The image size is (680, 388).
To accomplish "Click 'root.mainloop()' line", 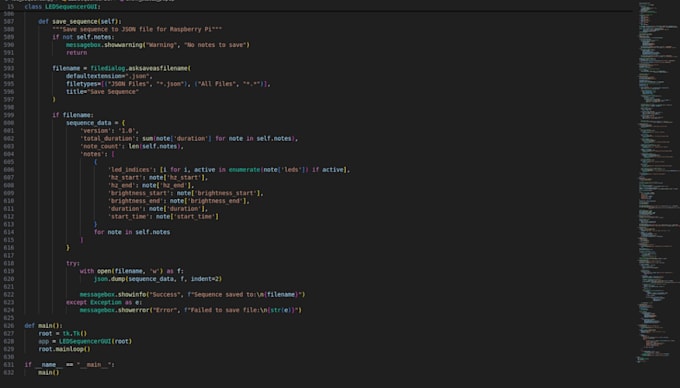I will (64, 349).
